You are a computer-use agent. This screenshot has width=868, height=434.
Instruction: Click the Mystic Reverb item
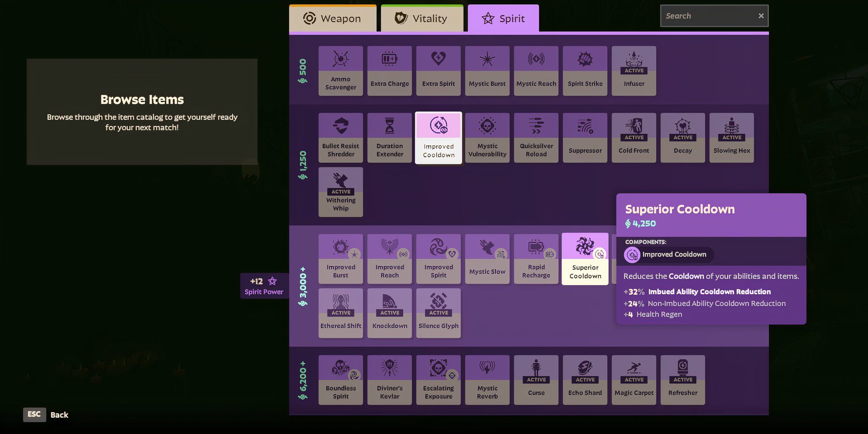pyautogui.click(x=487, y=380)
